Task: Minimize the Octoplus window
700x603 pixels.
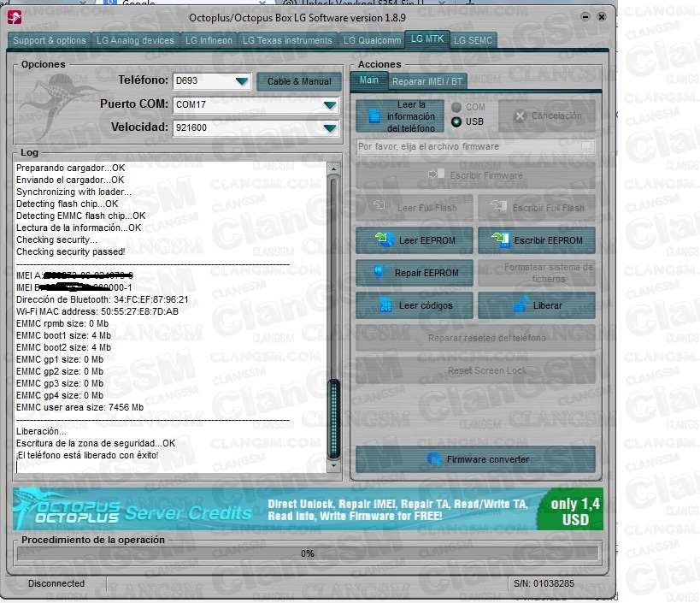Action: point(585,17)
